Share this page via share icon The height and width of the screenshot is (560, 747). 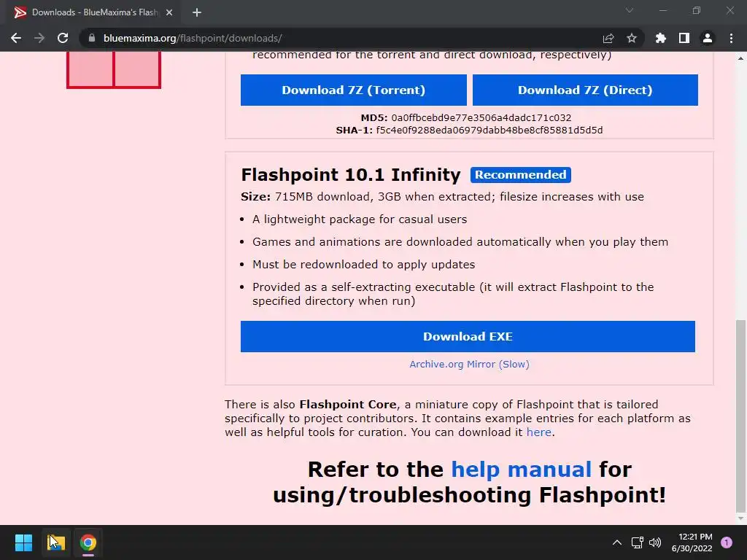(x=608, y=38)
